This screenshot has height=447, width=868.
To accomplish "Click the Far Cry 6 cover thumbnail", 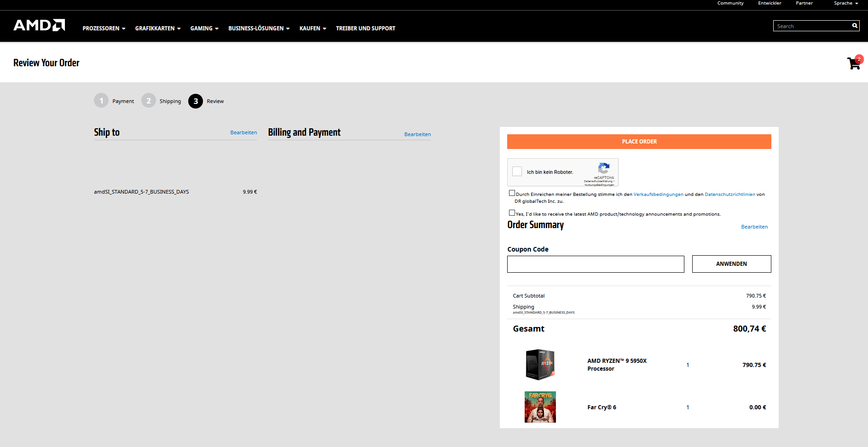I will point(540,407).
